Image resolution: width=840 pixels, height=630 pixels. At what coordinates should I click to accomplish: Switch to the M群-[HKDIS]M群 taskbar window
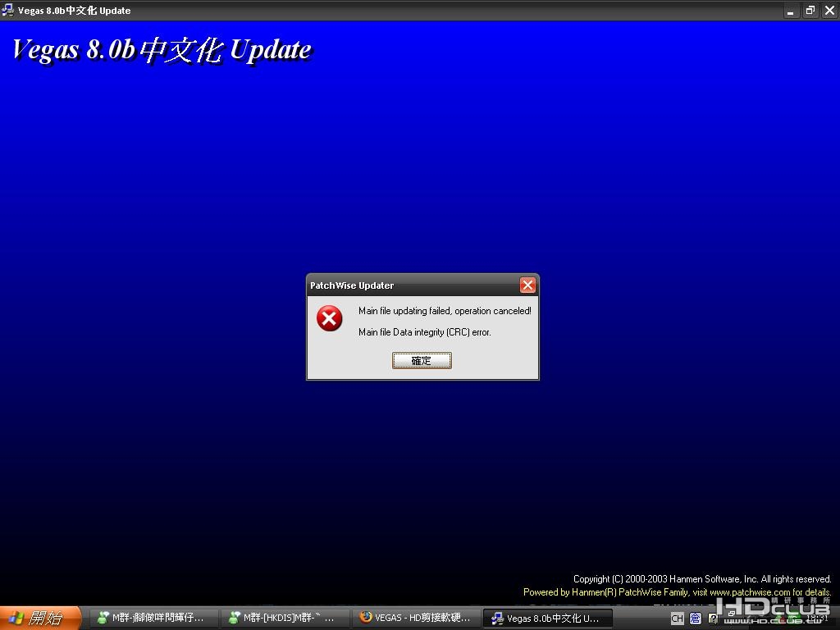pos(284,618)
